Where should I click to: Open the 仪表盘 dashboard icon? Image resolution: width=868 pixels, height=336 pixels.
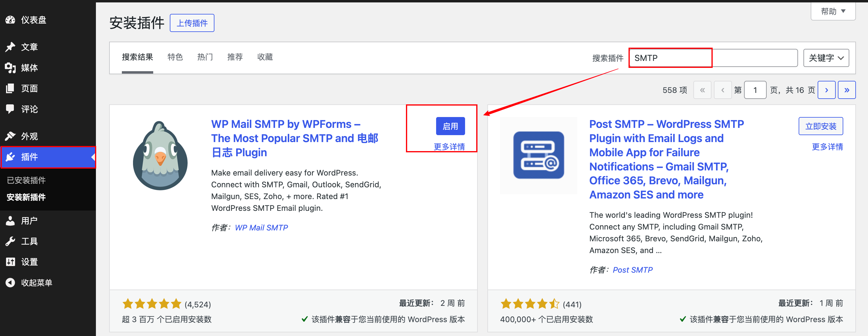[11, 20]
